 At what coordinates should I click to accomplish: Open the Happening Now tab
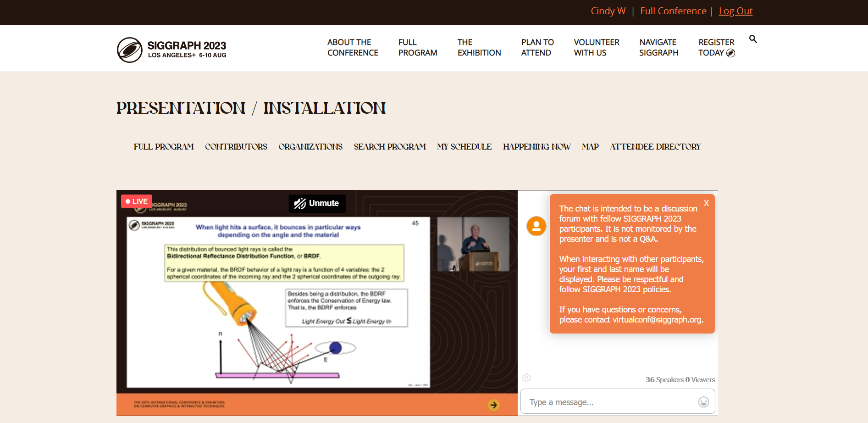(x=536, y=147)
